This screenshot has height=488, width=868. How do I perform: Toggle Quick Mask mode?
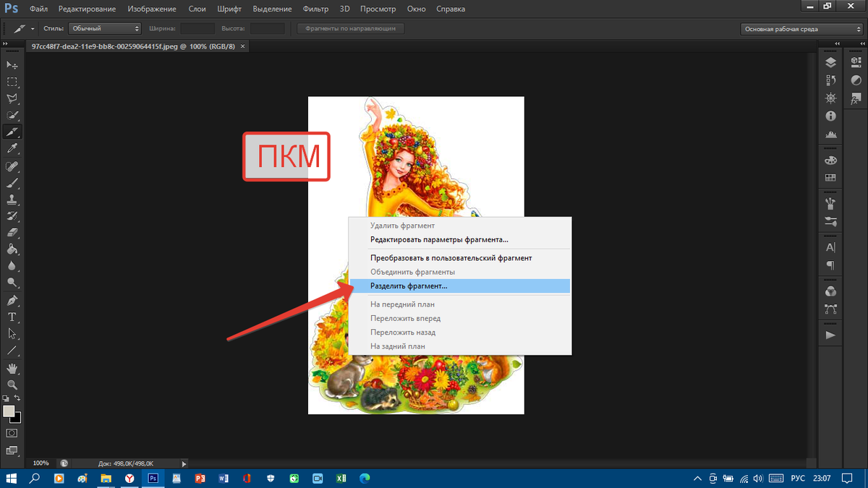click(12, 433)
